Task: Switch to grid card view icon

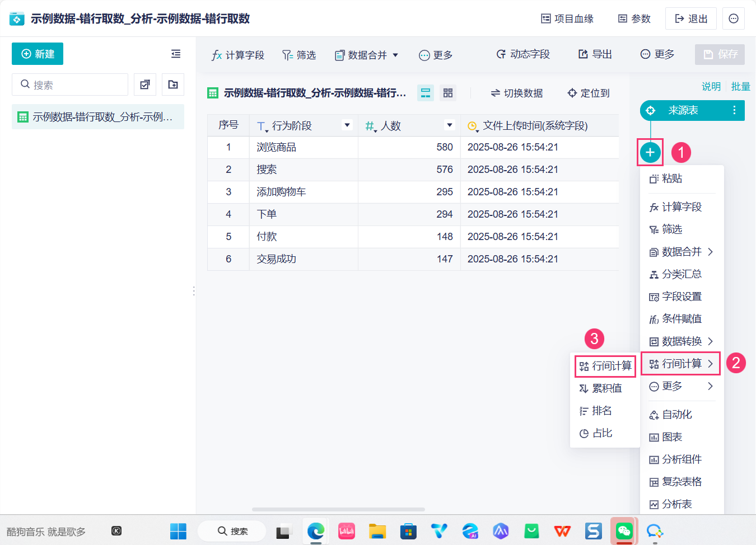Action: 448,93
